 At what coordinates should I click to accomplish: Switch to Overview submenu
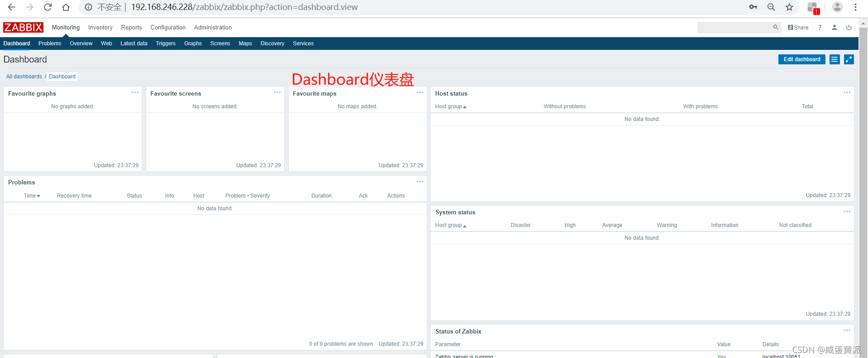(x=81, y=44)
